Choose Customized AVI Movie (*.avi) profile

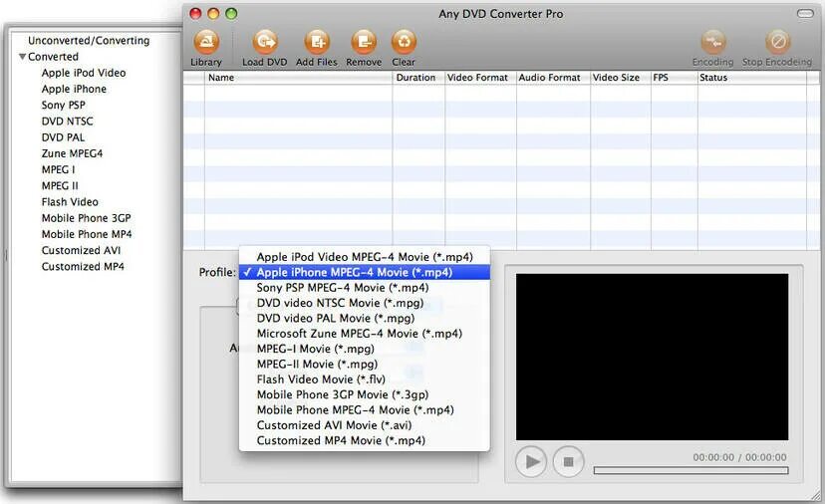coord(364,424)
